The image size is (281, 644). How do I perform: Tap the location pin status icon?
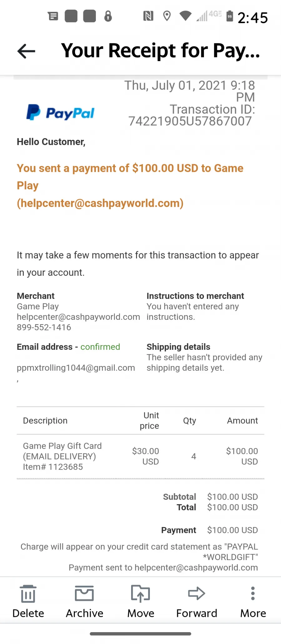[167, 16]
